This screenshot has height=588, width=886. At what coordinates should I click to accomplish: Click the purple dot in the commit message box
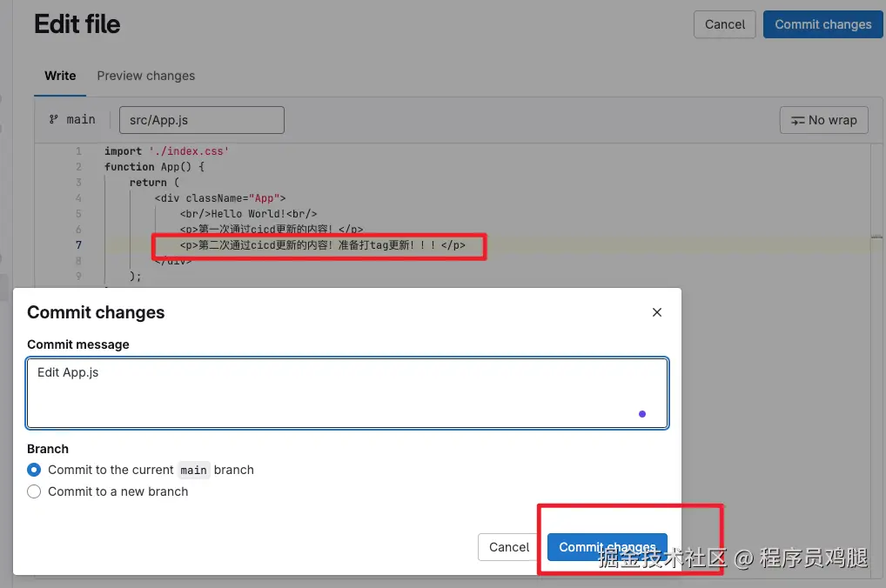click(642, 414)
